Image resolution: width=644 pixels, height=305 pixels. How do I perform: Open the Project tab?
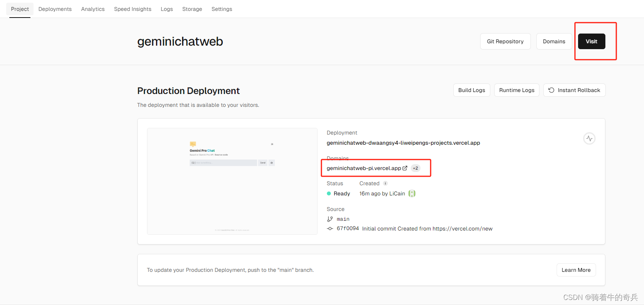tap(20, 9)
